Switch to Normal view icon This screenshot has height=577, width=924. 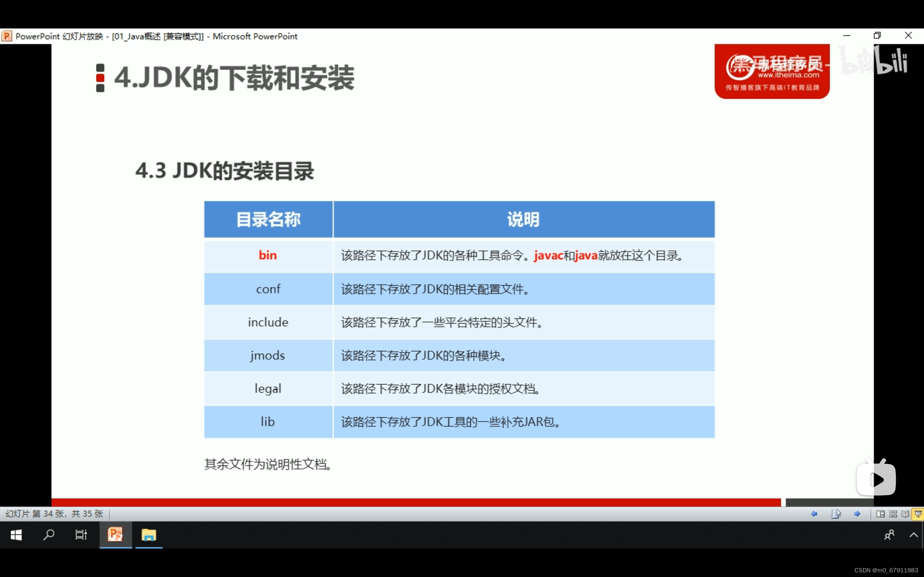(880, 514)
